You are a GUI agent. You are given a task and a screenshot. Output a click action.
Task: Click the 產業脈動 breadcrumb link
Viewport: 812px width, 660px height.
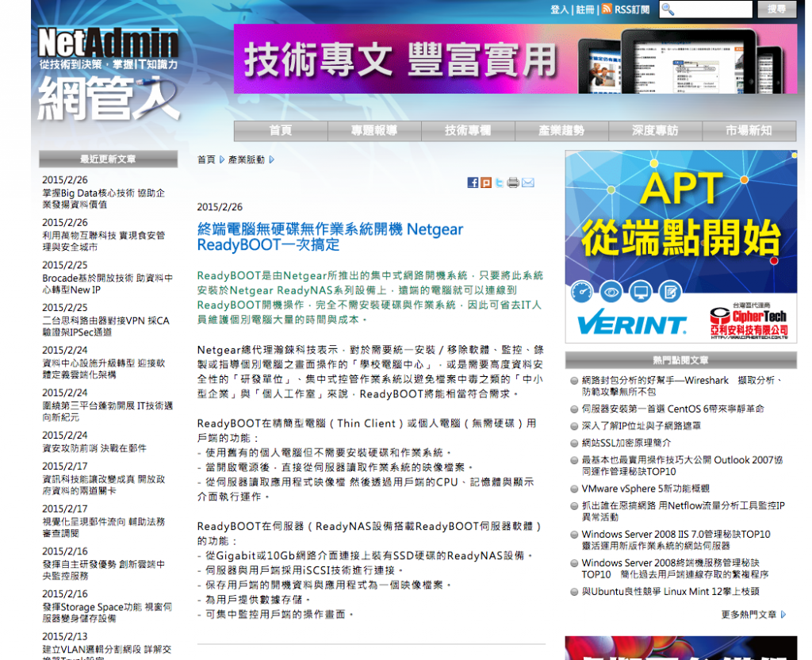click(x=247, y=159)
